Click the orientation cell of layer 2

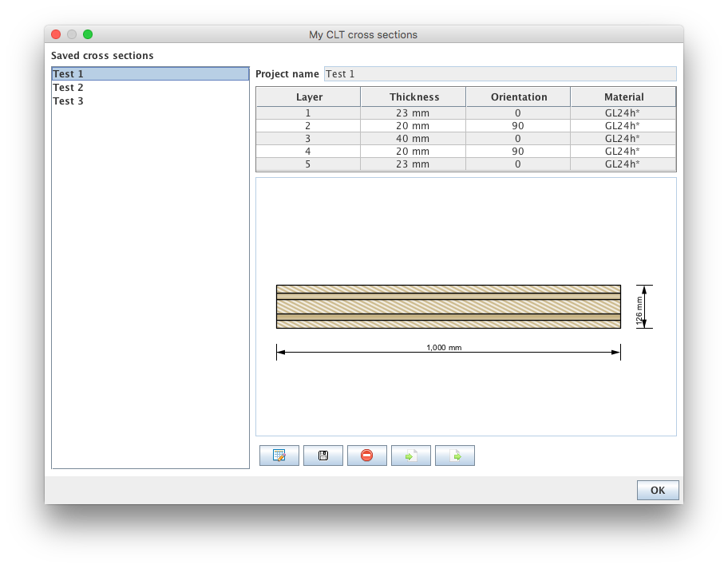pyautogui.click(x=519, y=126)
